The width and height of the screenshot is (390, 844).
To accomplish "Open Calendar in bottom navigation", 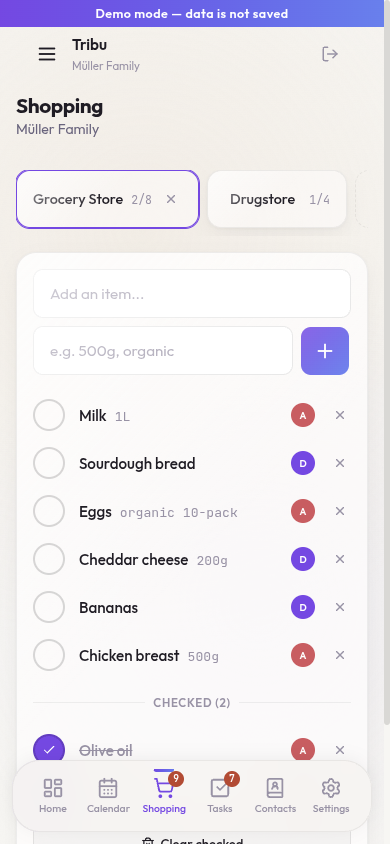I will click(x=108, y=796).
